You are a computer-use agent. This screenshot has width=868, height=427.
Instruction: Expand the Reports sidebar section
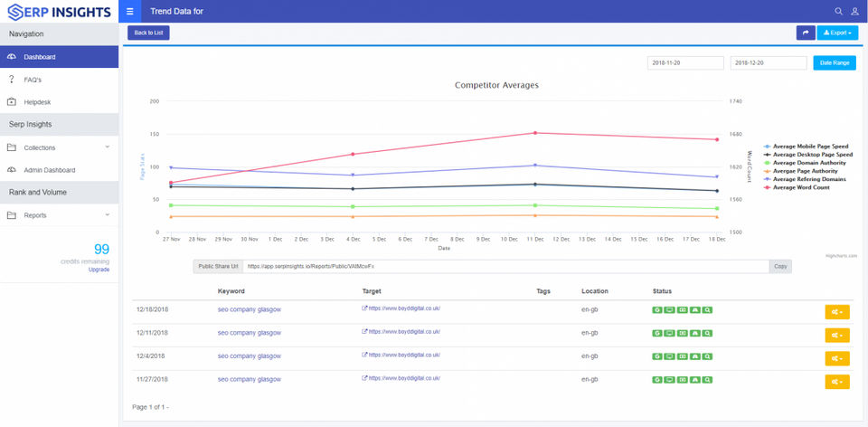[x=60, y=215]
